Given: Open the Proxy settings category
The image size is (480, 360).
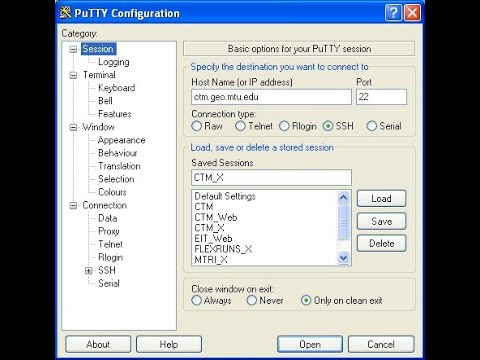Looking at the screenshot, I should coord(109,231).
